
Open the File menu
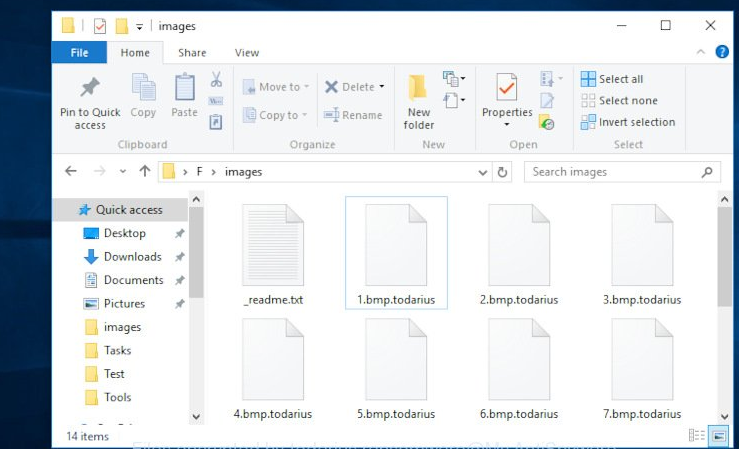(x=80, y=53)
